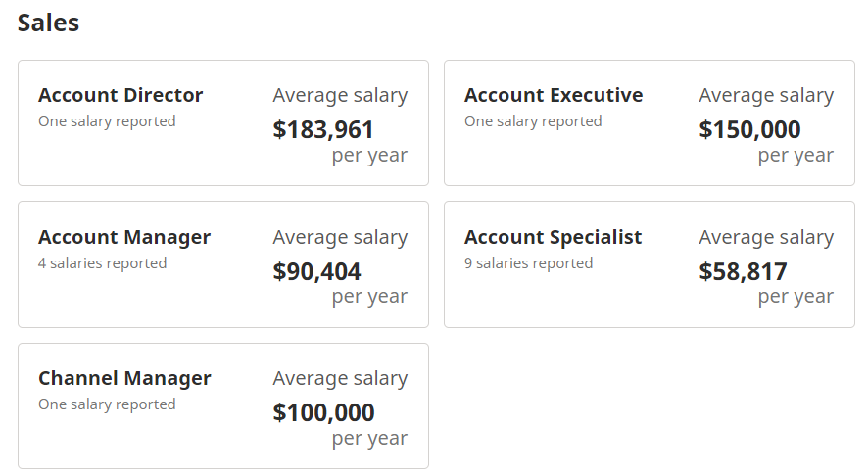
Task: Select the $100,000 salary amount
Action: click(x=323, y=412)
